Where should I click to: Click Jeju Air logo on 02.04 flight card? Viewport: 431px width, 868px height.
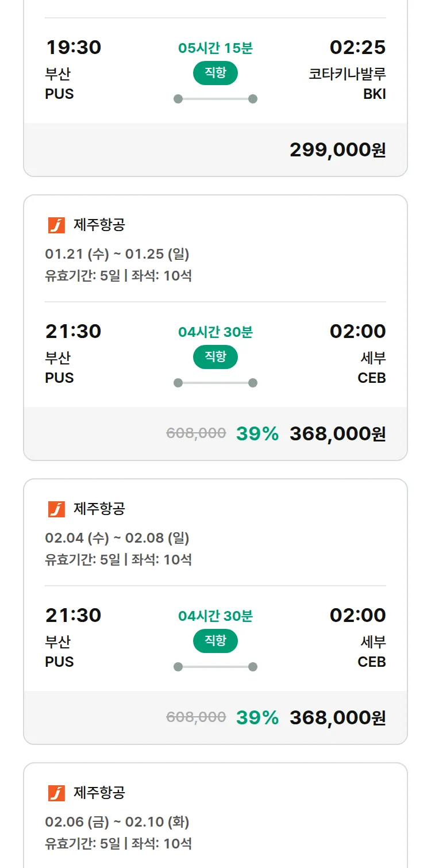pyautogui.click(x=56, y=509)
